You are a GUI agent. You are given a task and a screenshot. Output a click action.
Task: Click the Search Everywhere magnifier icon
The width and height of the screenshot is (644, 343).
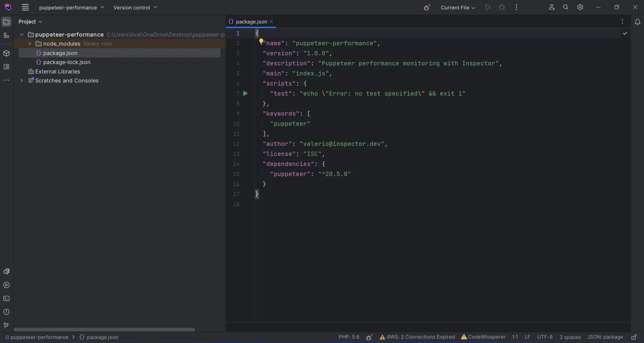566,7
